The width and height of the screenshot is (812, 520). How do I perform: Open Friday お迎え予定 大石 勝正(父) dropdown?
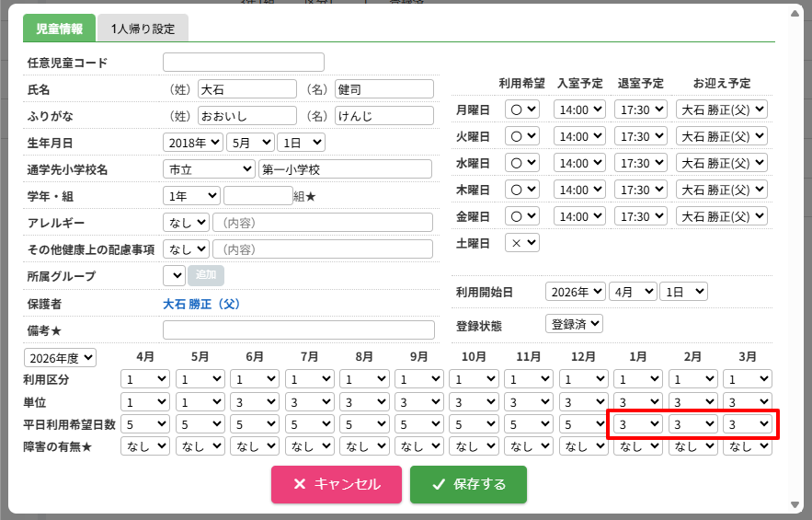point(721,216)
